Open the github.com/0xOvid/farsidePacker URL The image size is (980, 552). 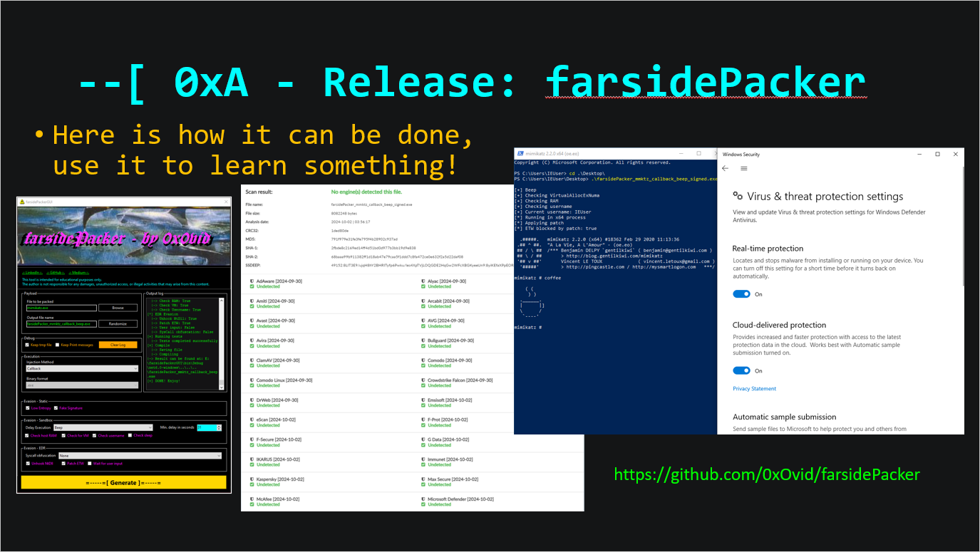coord(767,474)
